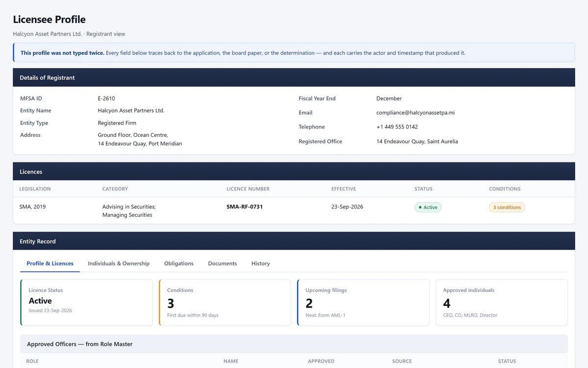588x368 pixels.
Task: Click the SMA, 2019 legislation cell
Action: [x=32, y=207]
